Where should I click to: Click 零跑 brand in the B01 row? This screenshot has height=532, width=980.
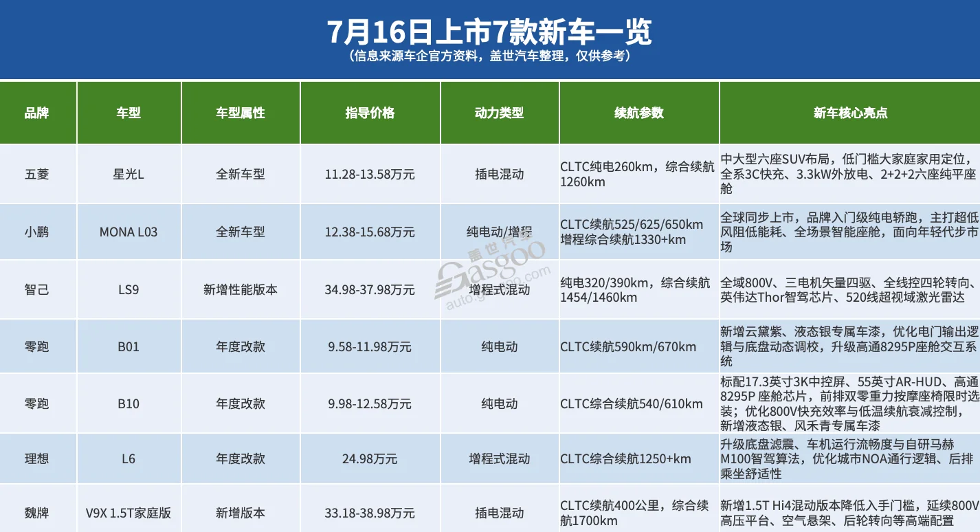point(37,346)
